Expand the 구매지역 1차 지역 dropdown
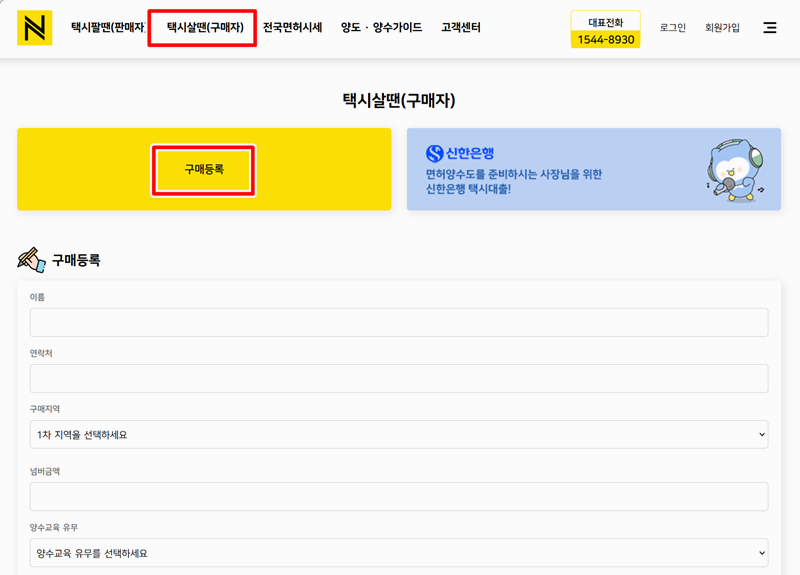Viewport: 800px width, 575px height. [399, 434]
